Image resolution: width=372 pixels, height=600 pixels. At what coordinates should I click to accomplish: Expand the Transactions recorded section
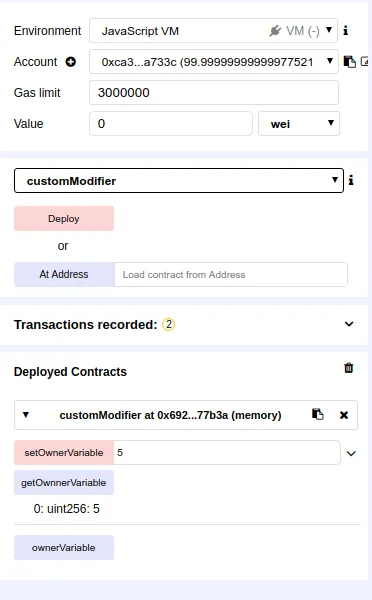349,324
